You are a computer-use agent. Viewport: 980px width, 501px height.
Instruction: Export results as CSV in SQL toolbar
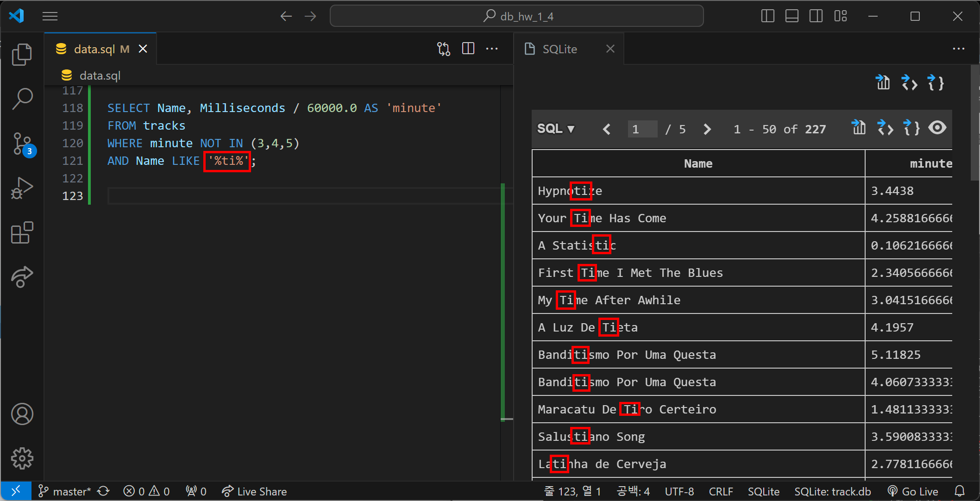click(x=859, y=128)
